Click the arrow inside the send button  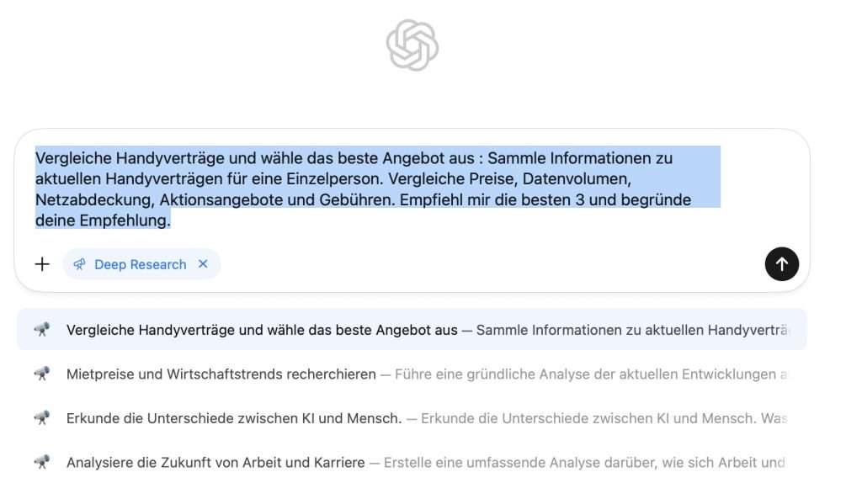click(781, 263)
